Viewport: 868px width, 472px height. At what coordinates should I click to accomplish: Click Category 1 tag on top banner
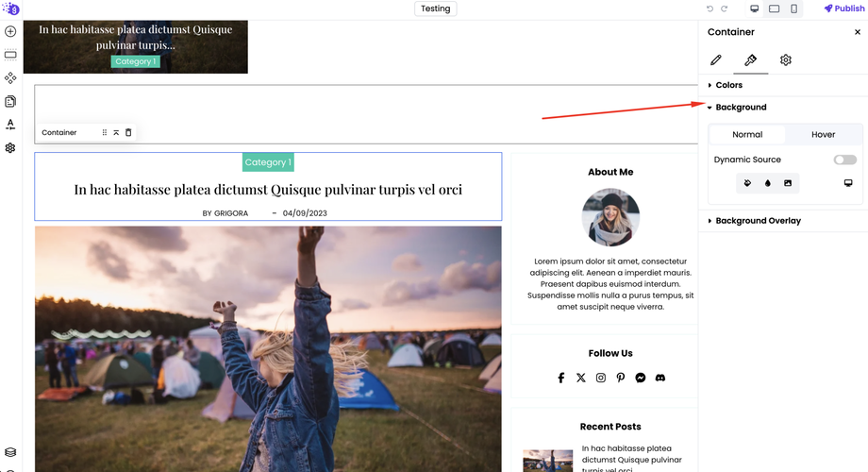pos(136,61)
